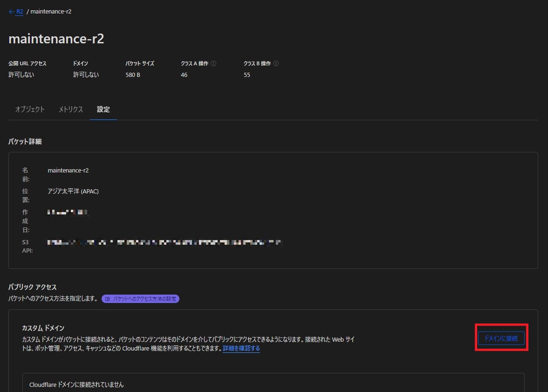Click the カスタム ドメイン section heading
Screen dimensions: 548x392
(x=43, y=328)
